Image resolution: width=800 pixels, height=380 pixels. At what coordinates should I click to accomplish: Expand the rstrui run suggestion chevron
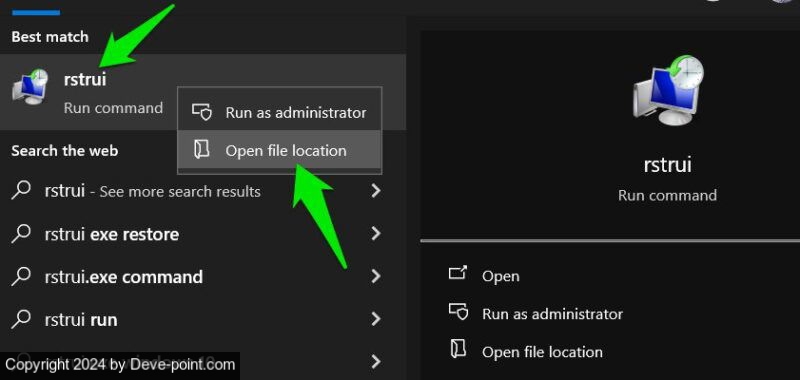[x=376, y=319]
